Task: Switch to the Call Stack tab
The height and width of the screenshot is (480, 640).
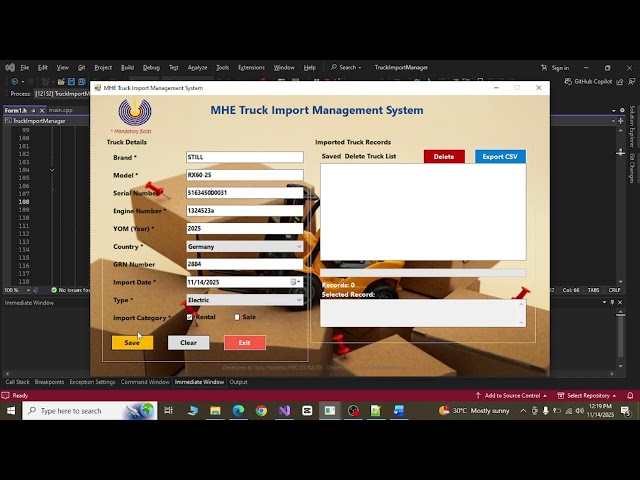Action: coord(18,382)
